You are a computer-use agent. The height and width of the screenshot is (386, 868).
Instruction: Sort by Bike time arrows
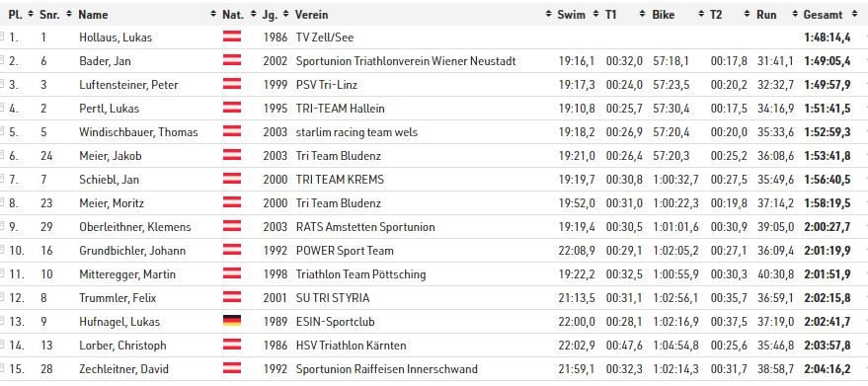coord(701,15)
